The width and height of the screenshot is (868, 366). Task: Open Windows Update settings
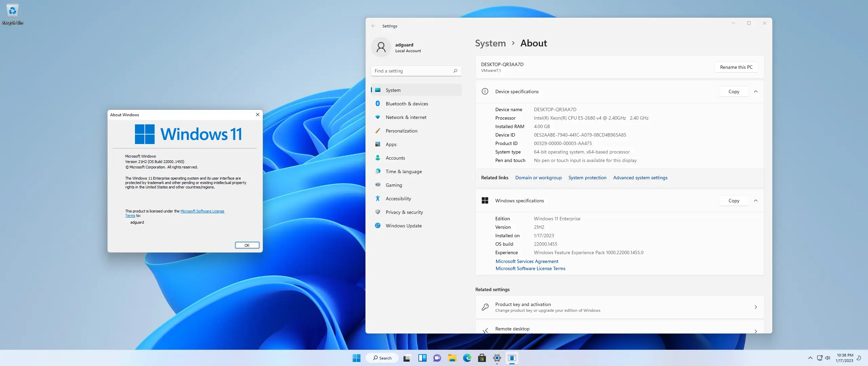403,225
